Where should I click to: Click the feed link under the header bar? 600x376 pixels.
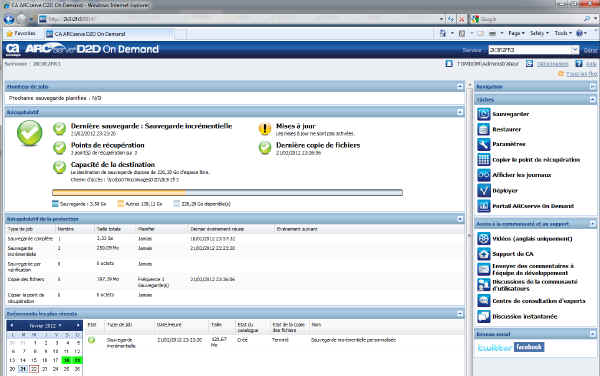581,73
